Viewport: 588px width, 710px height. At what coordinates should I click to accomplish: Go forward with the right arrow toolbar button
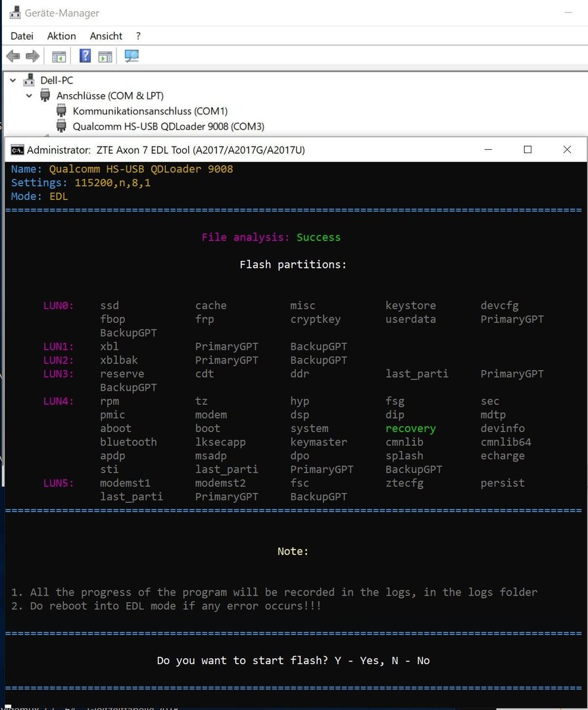33,56
